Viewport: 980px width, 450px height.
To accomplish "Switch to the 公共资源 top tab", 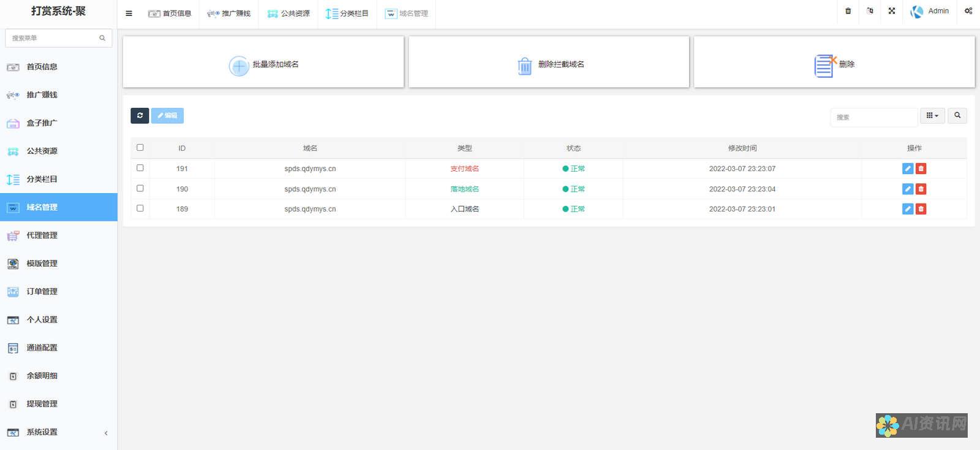I will tap(288, 13).
